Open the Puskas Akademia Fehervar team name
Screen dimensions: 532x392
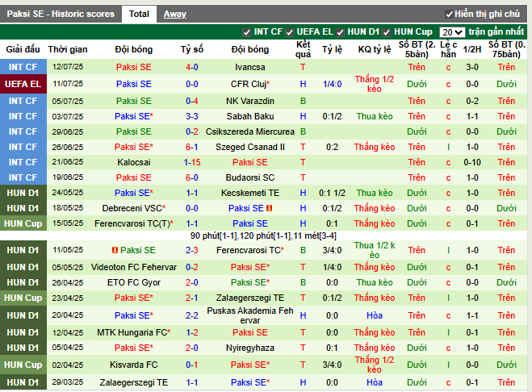coord(250,315)
